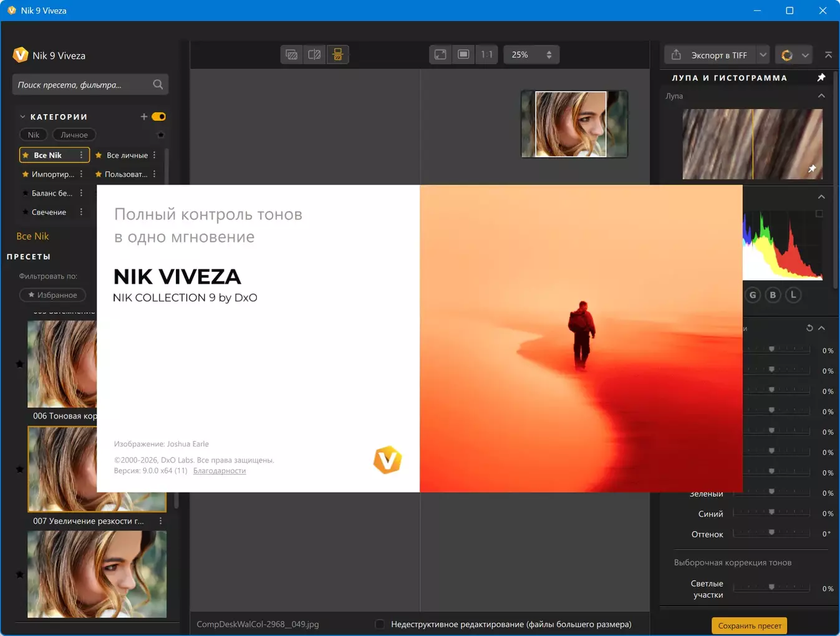
Task: Select the Личное category tab
Action: tap(74, 135)
